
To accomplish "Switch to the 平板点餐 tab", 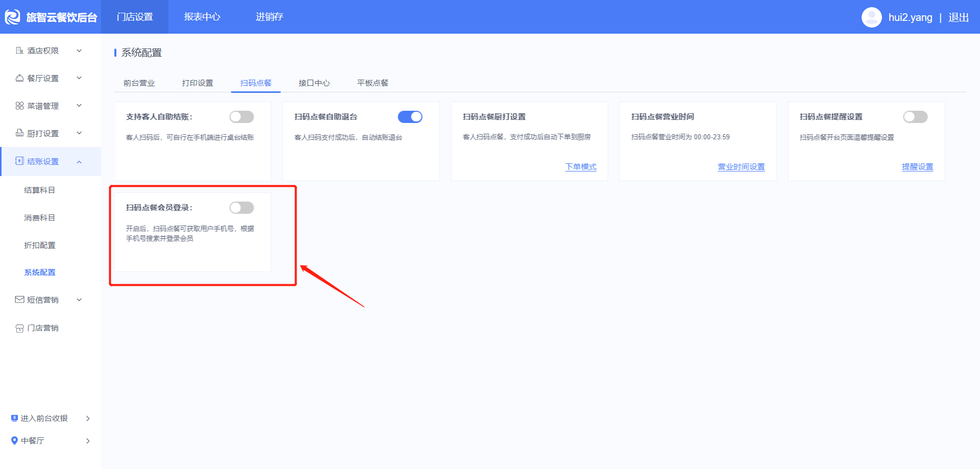I will (x=373, y=83).
